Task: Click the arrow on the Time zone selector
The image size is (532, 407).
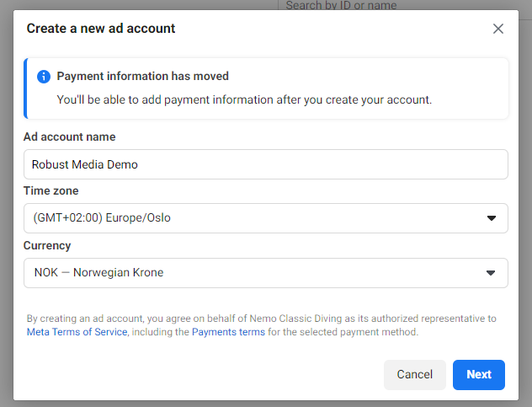Action: (492, 218)
